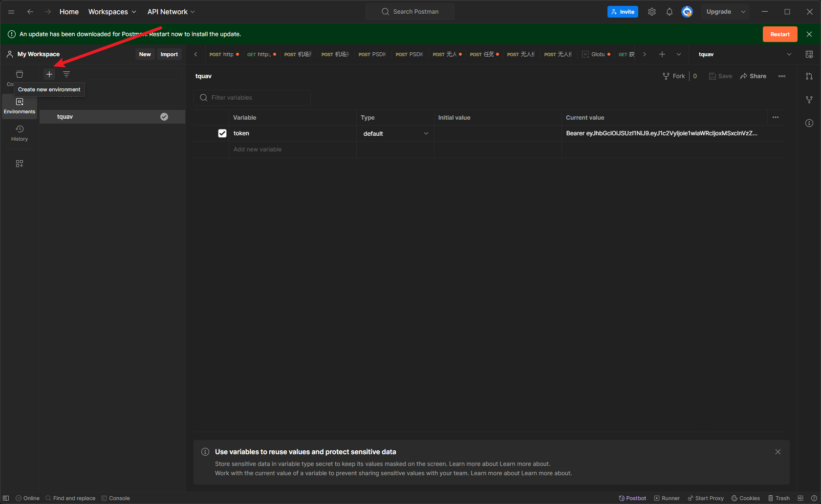The height and width of the screenshot is (504, 821).
Task: Open the user avatar profile menu
Action: (x=687, y=12)
